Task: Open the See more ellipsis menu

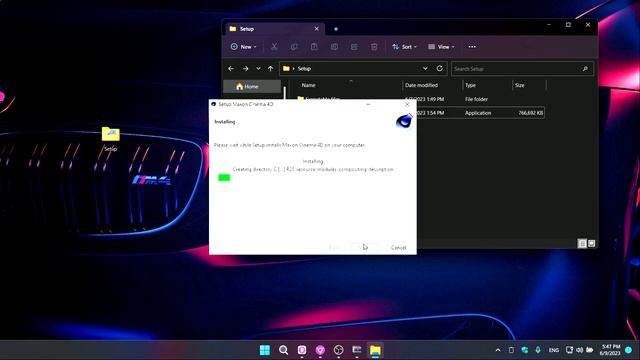Action: 472,47
